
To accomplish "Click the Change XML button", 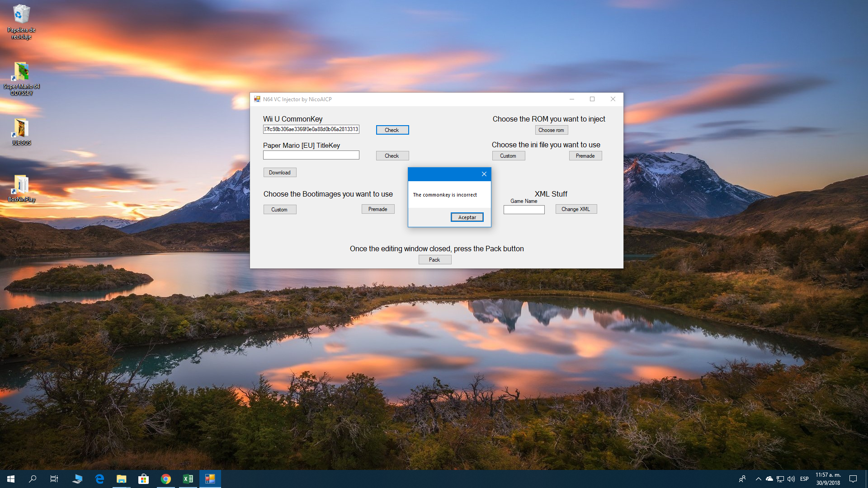I will pos(576,209).
